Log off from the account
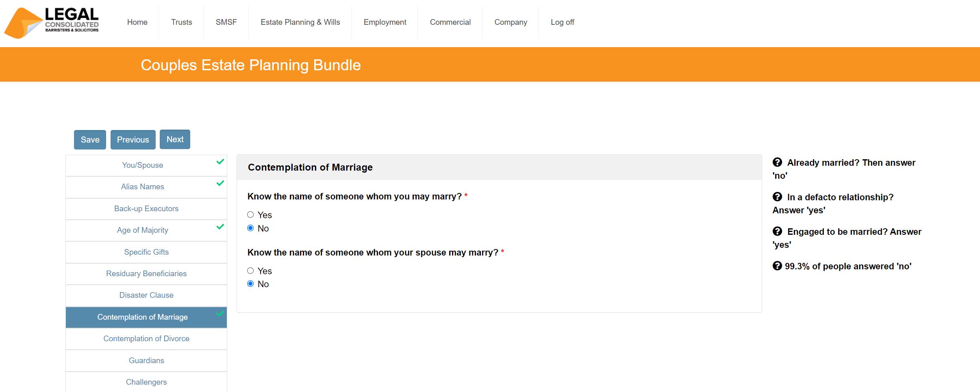 pos(562,22)
